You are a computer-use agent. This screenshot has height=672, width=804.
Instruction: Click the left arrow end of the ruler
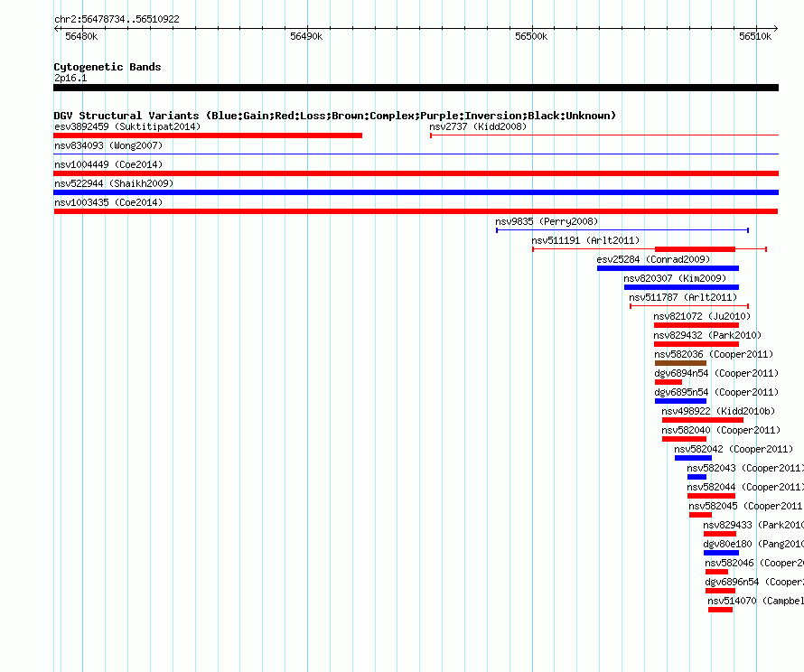click(x=56, y=28)
